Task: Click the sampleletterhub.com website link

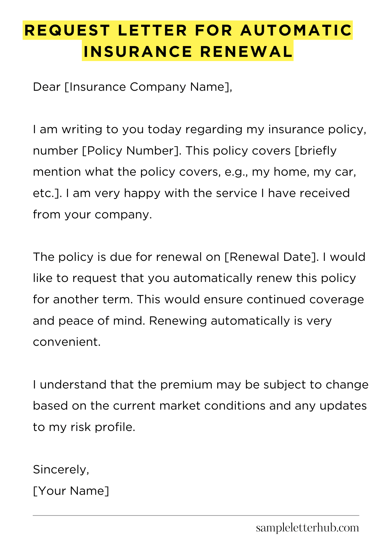Action: pyautogui.click(x=307, y=528)
